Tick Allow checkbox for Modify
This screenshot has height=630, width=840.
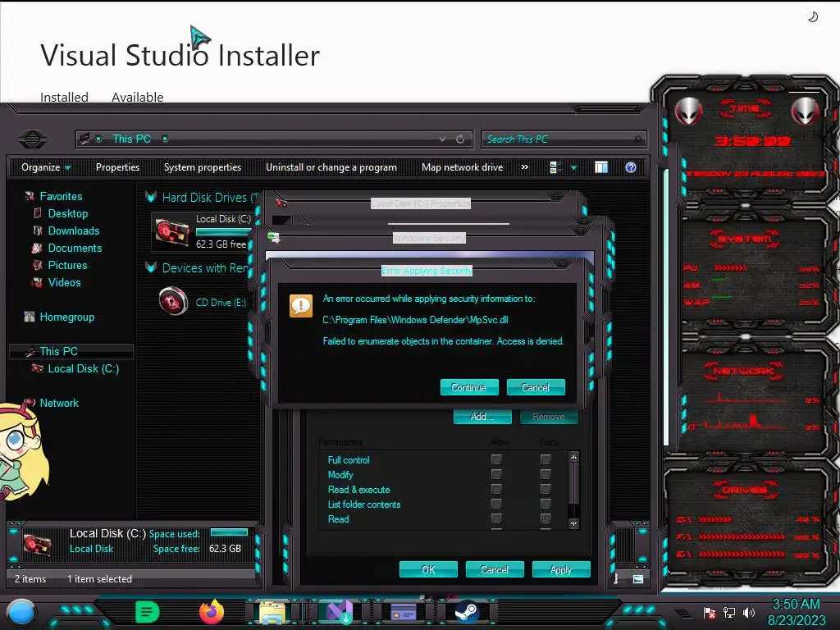click(496, 474)
